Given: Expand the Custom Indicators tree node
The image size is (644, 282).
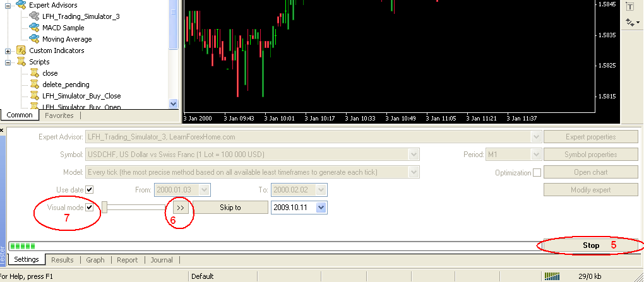Looking at the screenshot, I should pyautogui.click(x=8, y=50).
